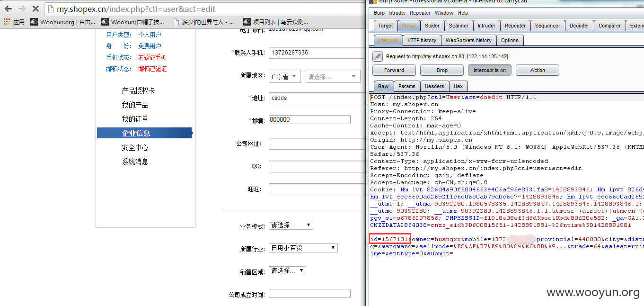The height and width of the screenshot is (306, 644).
Task: Select the Params message tab
Action: 406,86
